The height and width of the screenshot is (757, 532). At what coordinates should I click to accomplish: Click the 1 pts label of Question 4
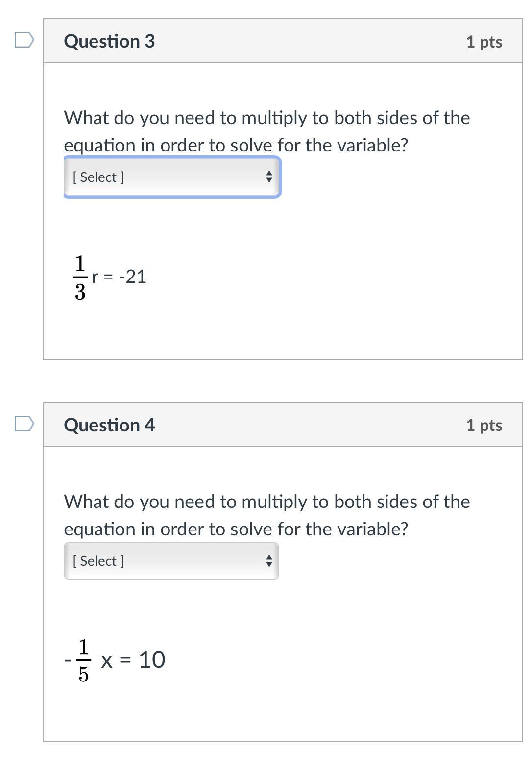click(484, 425)
